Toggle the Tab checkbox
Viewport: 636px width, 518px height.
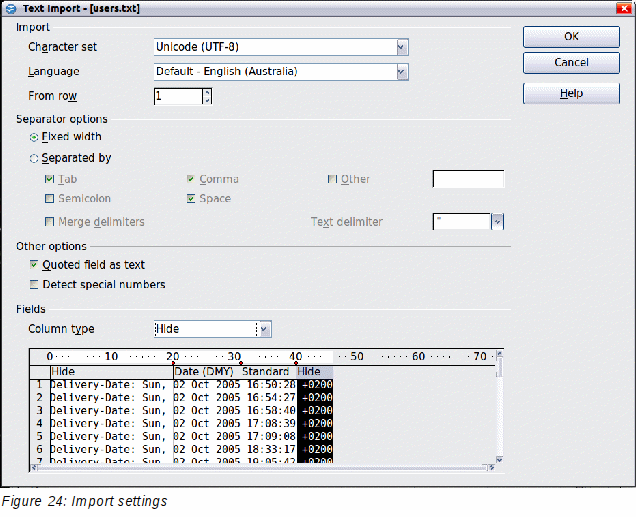click(x=49, y=179)
